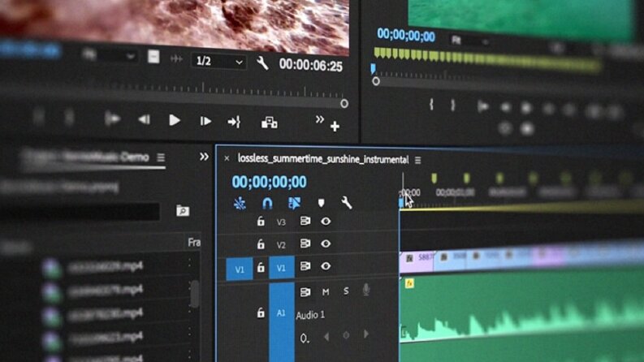Expand the Project panel tabs chevrons

[x=204, y=157]
